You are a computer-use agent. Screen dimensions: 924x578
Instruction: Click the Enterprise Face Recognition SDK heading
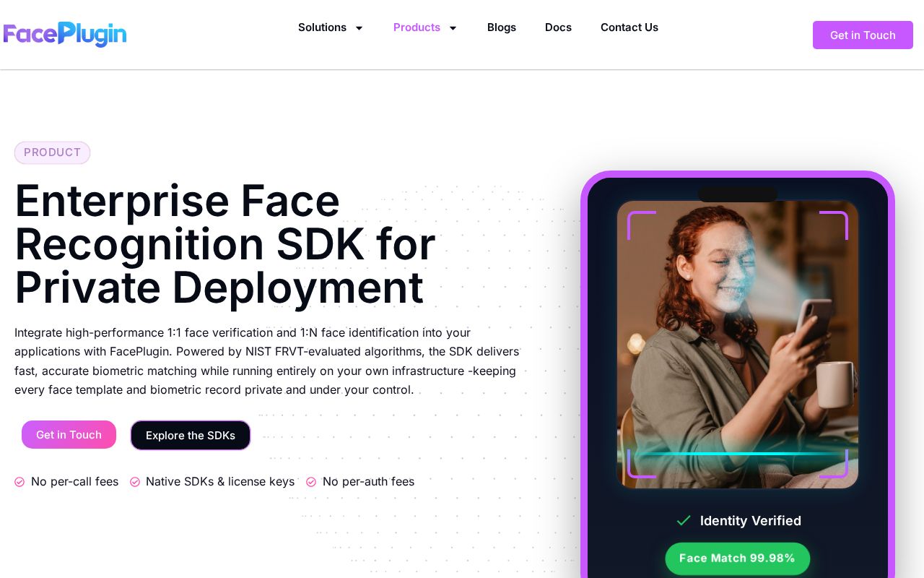225,243
